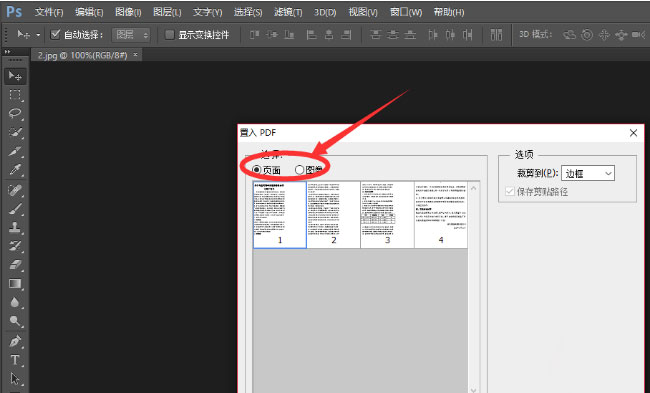Screen dimensions: 650x393
Task: Select the Move tool in the toolbox
Action: coord(15,76)
